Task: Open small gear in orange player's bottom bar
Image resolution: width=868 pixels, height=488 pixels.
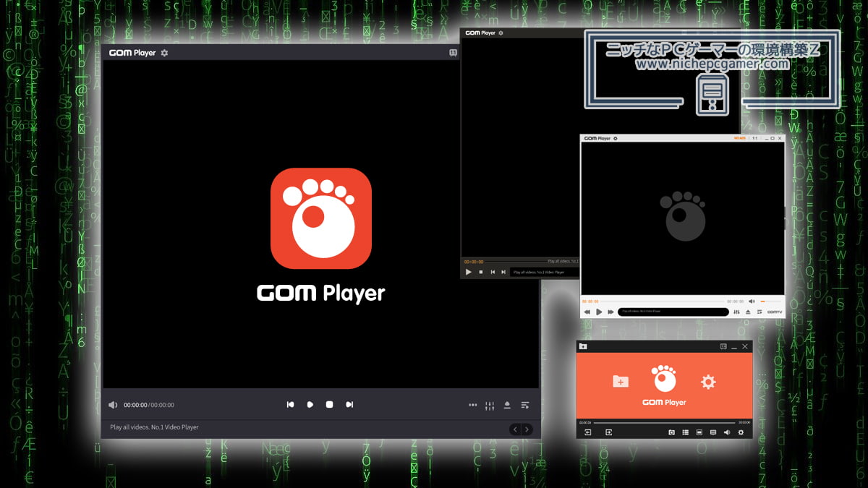Action: pos(741,432)
